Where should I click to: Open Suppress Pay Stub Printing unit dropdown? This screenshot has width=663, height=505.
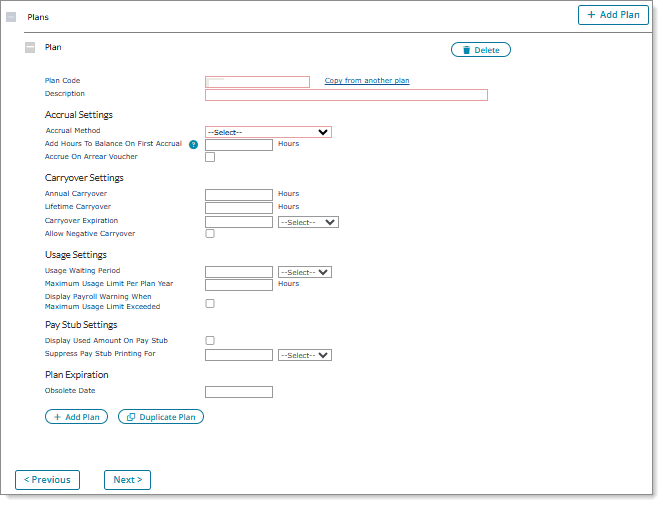[304, 355]
